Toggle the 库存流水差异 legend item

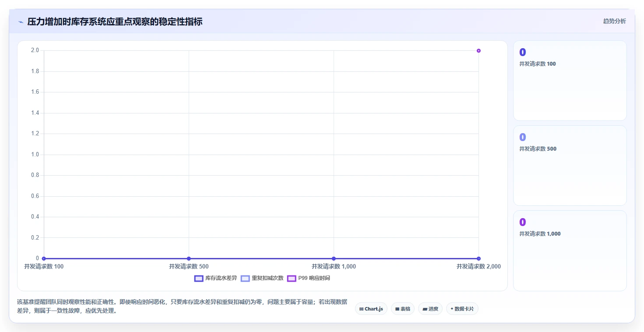point(216,278)
